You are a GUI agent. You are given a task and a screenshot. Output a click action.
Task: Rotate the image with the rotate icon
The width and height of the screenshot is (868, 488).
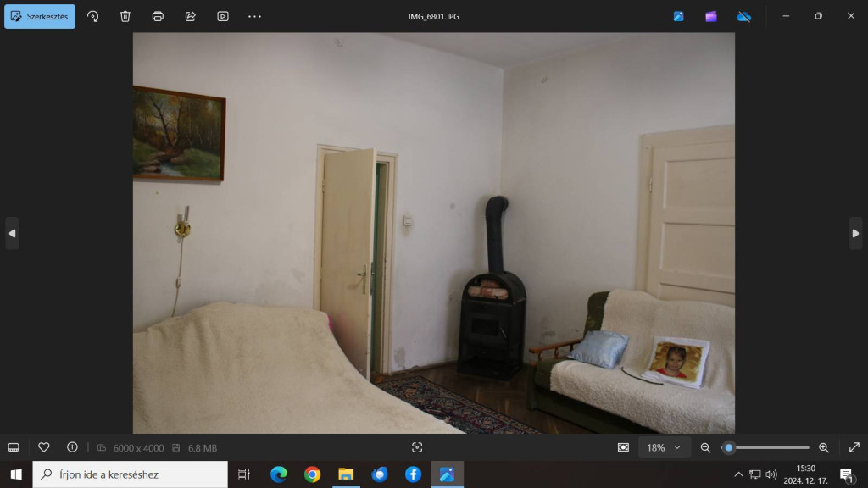tap(93, 16)
